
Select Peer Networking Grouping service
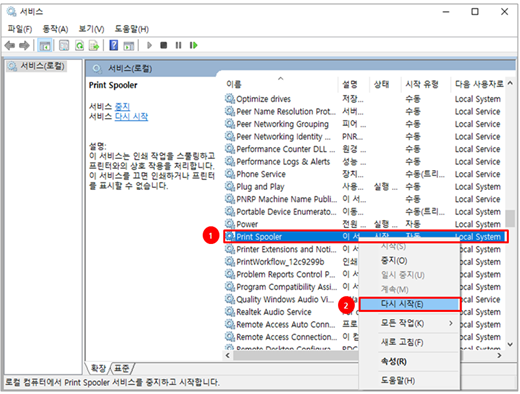[282, 124]
